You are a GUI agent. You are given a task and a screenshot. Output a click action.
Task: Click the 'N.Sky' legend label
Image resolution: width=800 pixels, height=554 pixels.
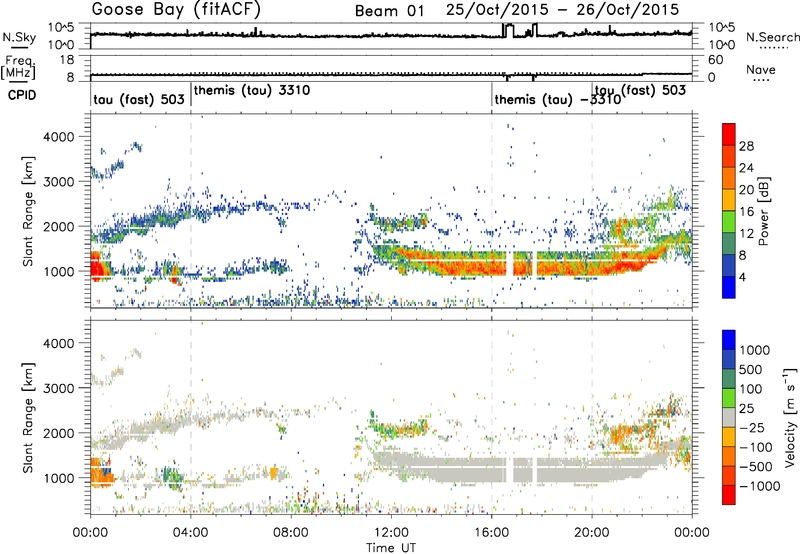pyautogui.click(x=19, y=37)
